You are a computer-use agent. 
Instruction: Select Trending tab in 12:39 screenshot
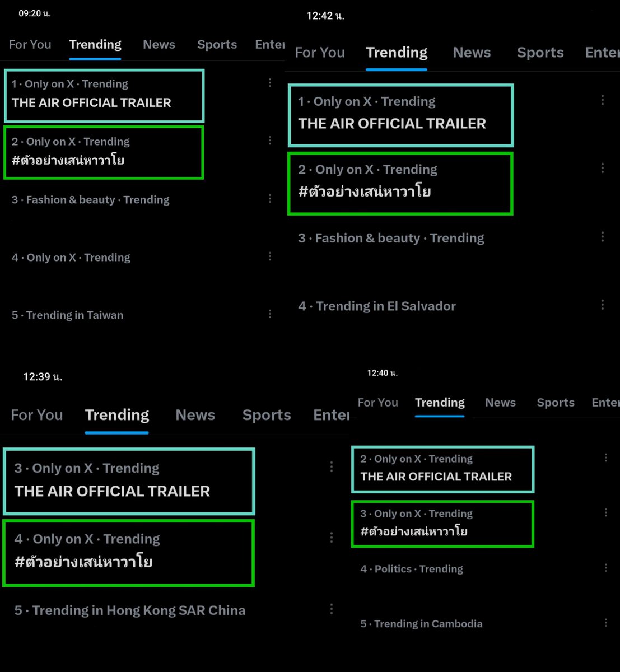tap(117, 415)
